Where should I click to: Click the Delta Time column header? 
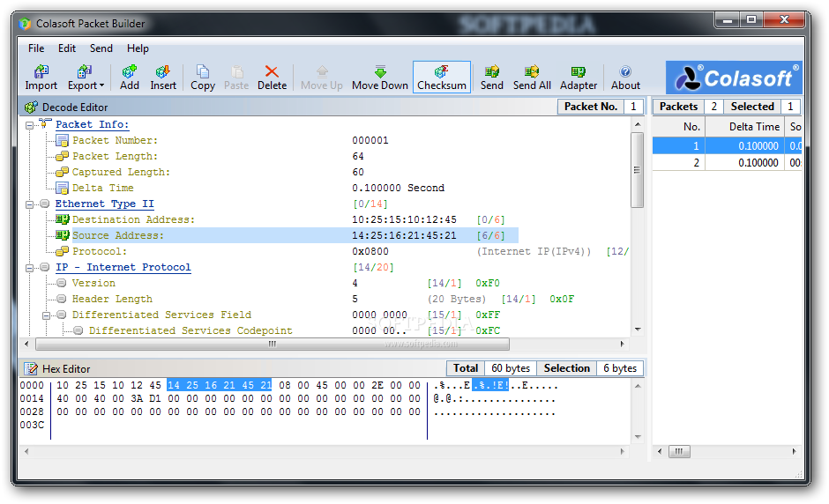click(745, 127)
